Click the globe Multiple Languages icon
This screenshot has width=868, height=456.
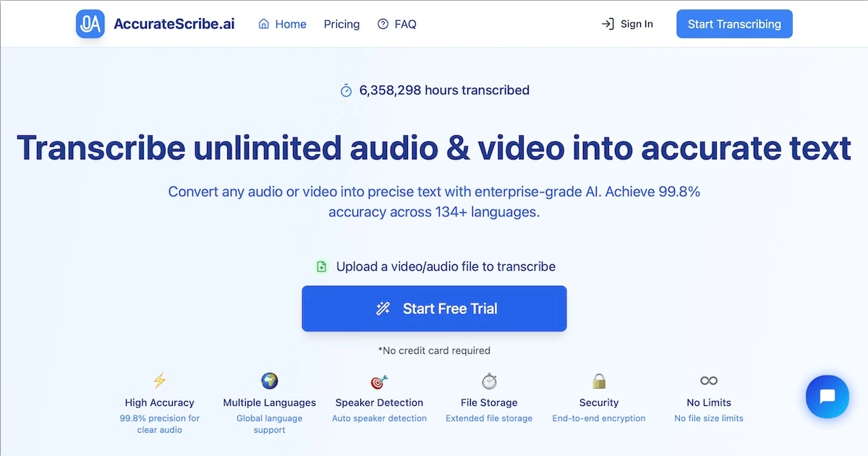pyautogui.click(x=269, y=380)
